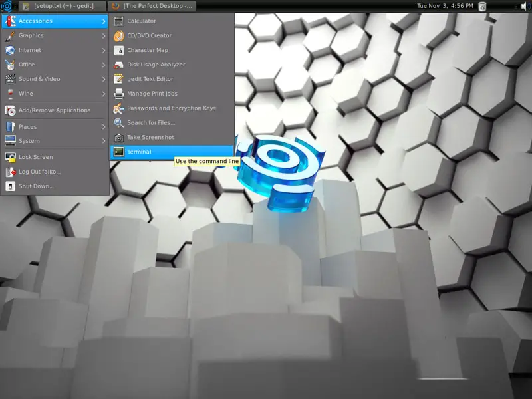
Task: Click the Lock Screen padlock icon
Action: click(10, 157)
